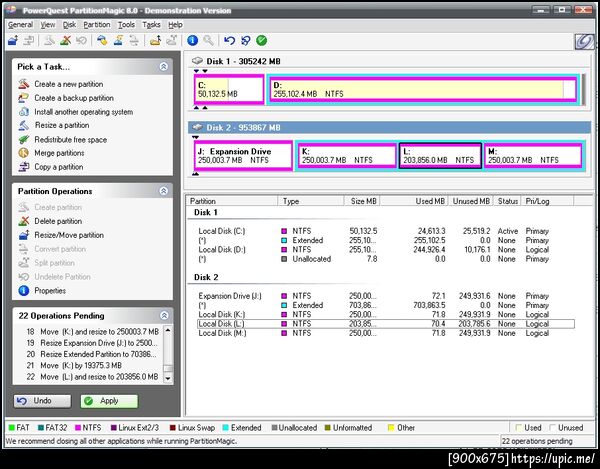
Task: Click the Merge partitions task icon
Action: click(x=24, y=153)
